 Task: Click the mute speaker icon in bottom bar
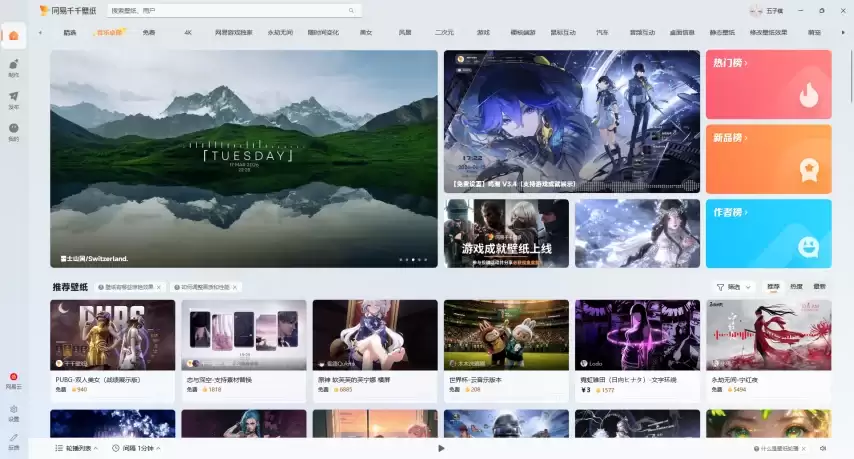point(823,448)
